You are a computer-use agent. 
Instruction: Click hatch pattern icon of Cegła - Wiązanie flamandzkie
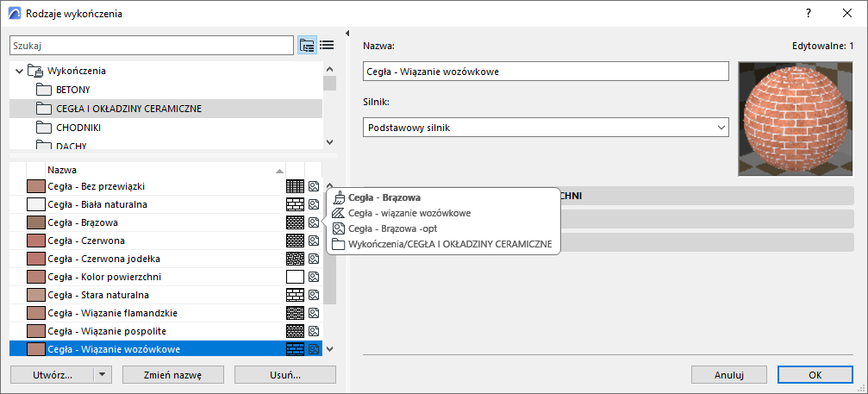pos(295,313)
